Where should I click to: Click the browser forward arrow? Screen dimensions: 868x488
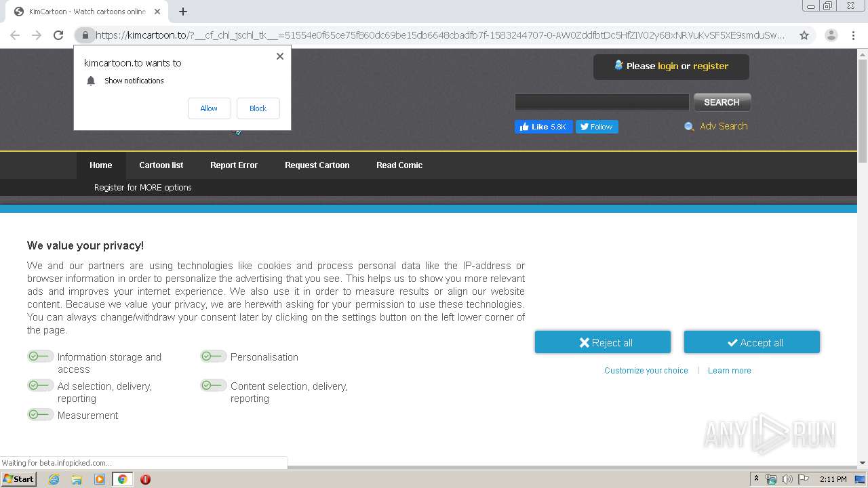point(37,35)
